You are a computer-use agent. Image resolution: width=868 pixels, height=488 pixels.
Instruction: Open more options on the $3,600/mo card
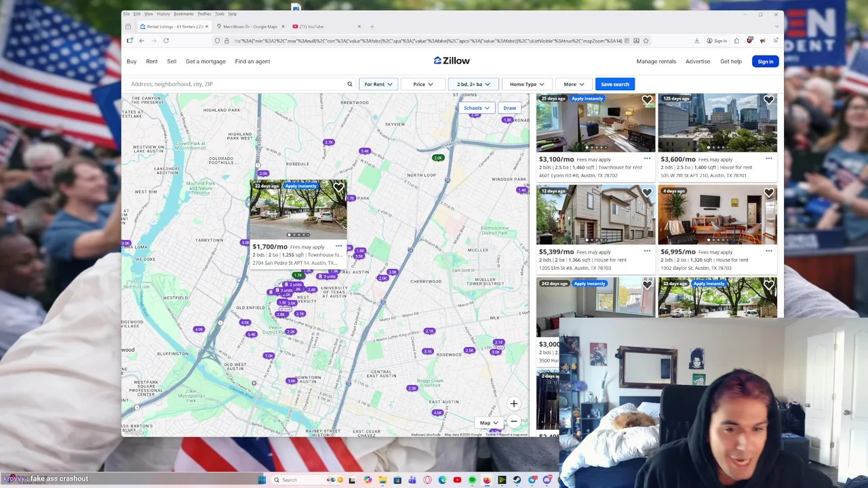[x=768, y=159]
